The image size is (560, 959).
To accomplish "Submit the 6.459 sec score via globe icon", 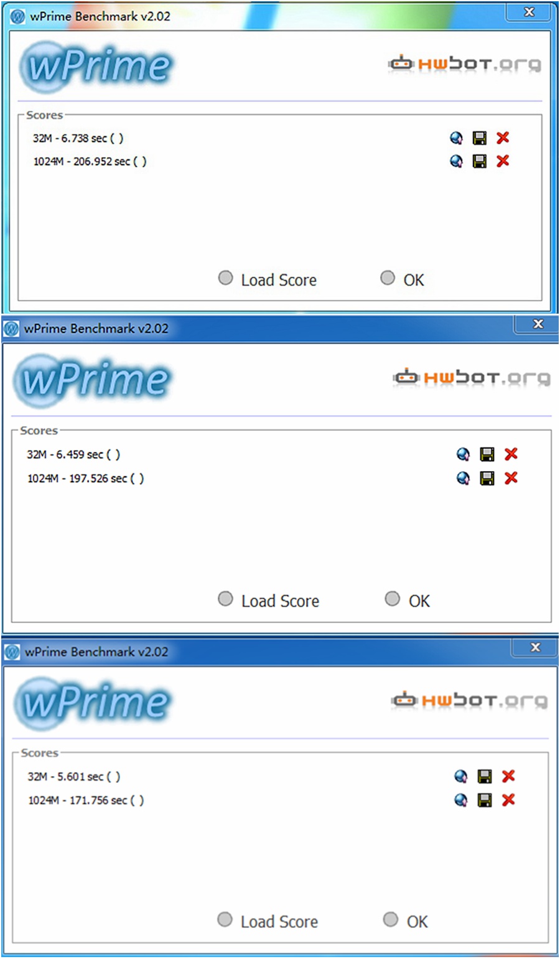I will coord(463,454).
